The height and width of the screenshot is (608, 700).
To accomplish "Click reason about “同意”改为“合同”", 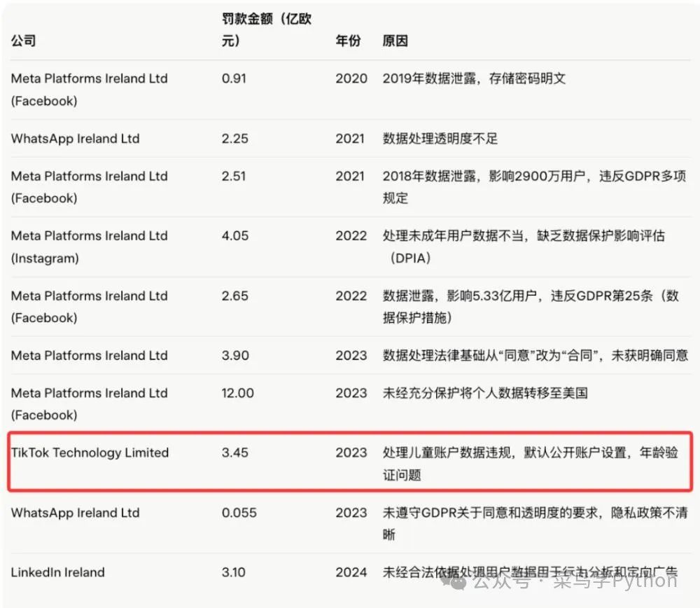I will [535, 355].
